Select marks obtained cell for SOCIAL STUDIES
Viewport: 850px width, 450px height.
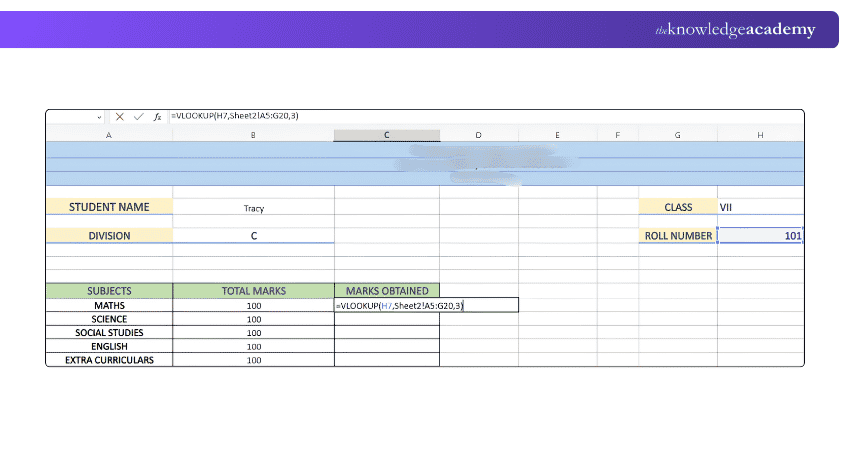[387, 332]
